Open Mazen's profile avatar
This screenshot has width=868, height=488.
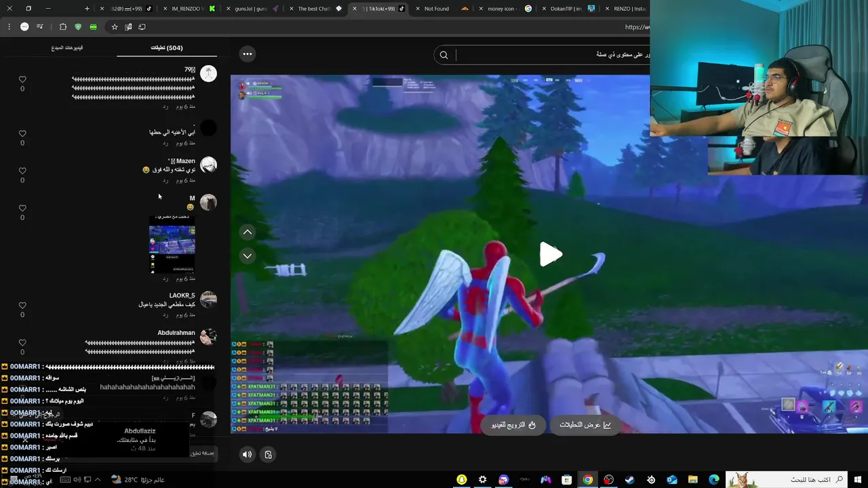208,165
